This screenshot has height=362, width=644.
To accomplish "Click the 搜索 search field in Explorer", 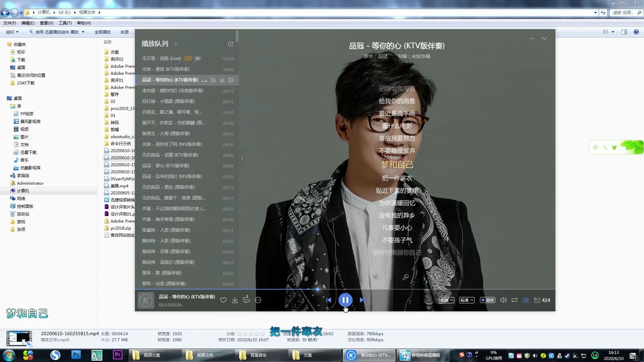I will (x=626, y=12).
